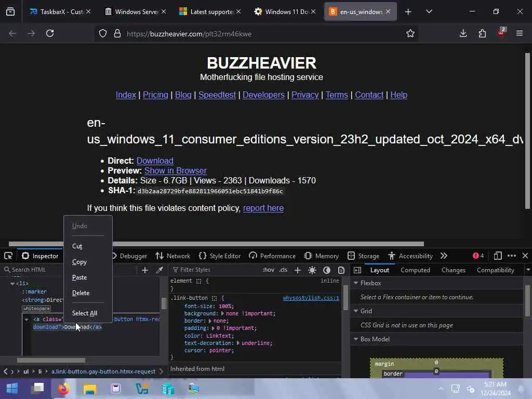Switch to Changes sidebar tab
The height and width of the screenshot is (399, 532).
(453, 270)
